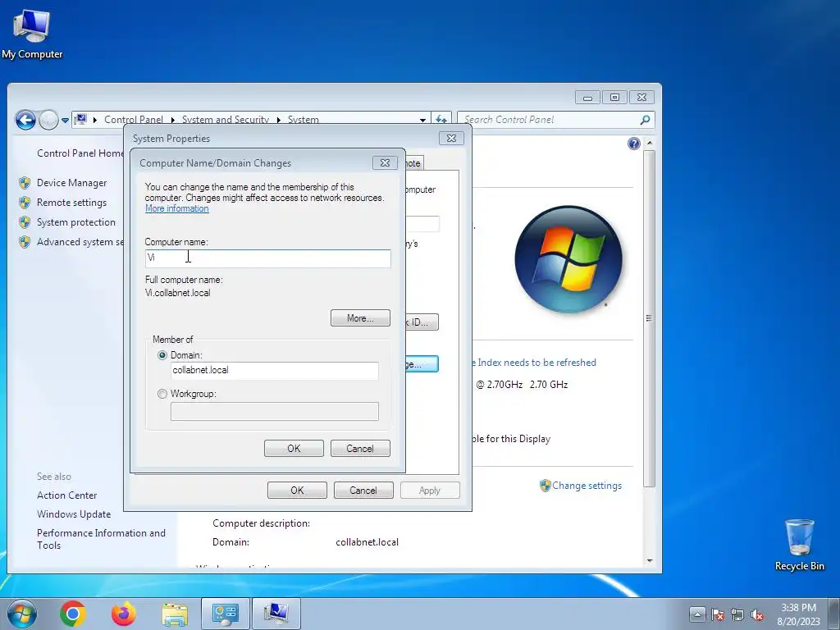
Task: Click the Domain field collabnet.local
Action: 274,370
